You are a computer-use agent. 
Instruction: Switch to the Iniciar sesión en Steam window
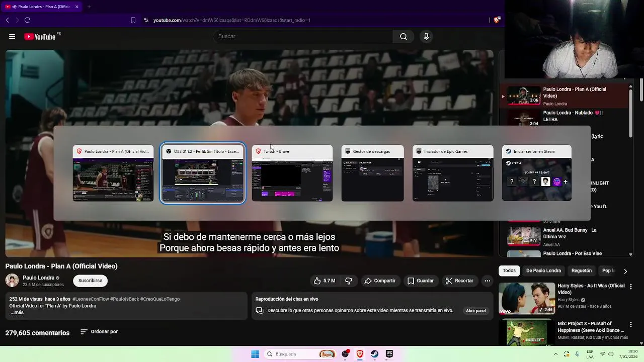pos(537,173)
